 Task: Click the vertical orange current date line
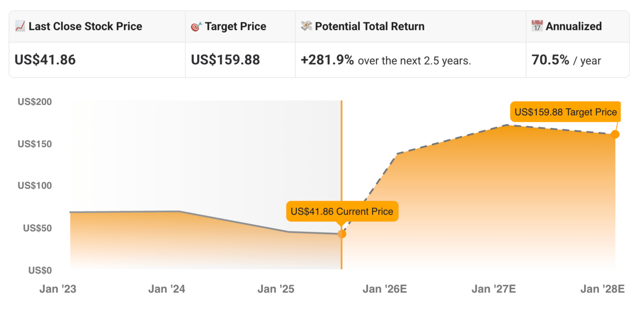pyautogui.click(x=341, y=150)
